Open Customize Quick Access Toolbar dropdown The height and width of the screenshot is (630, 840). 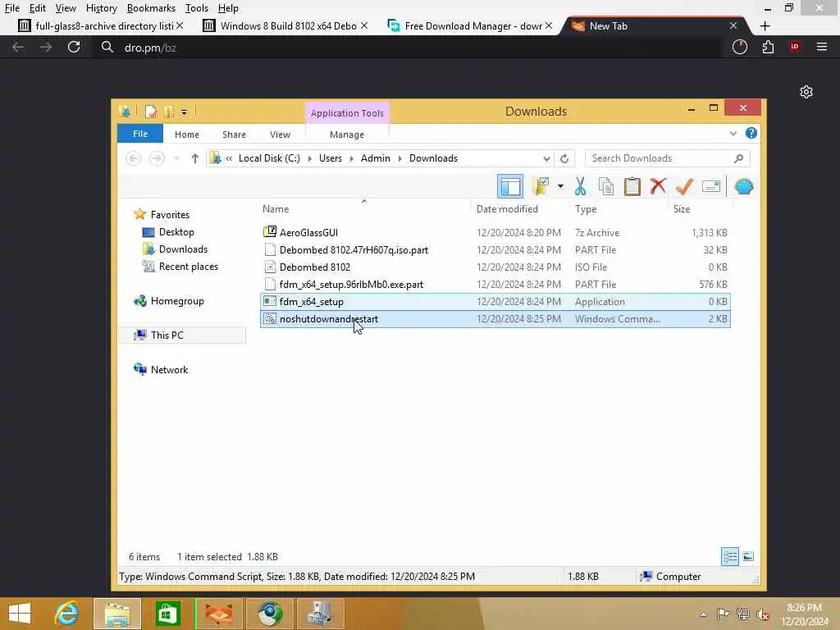point(184,112)
